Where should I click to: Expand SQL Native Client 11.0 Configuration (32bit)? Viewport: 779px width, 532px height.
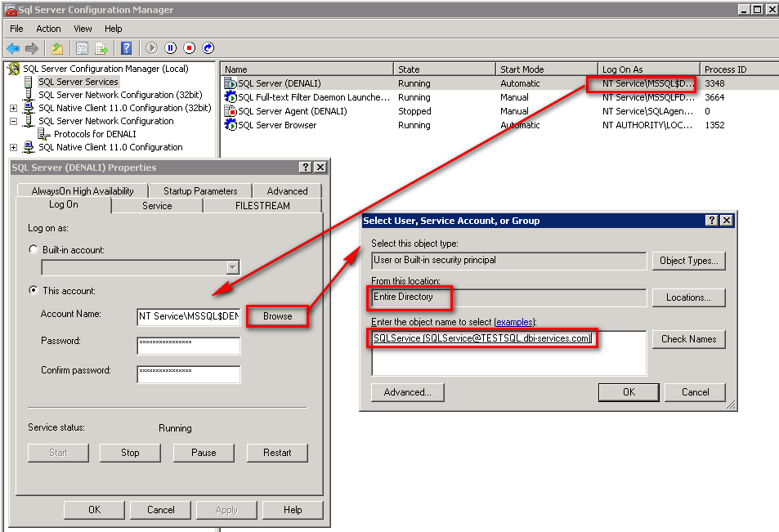[13, 108]
